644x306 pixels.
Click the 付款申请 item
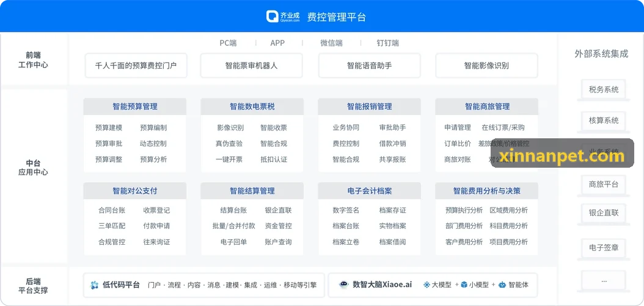[x=156, y=226]
